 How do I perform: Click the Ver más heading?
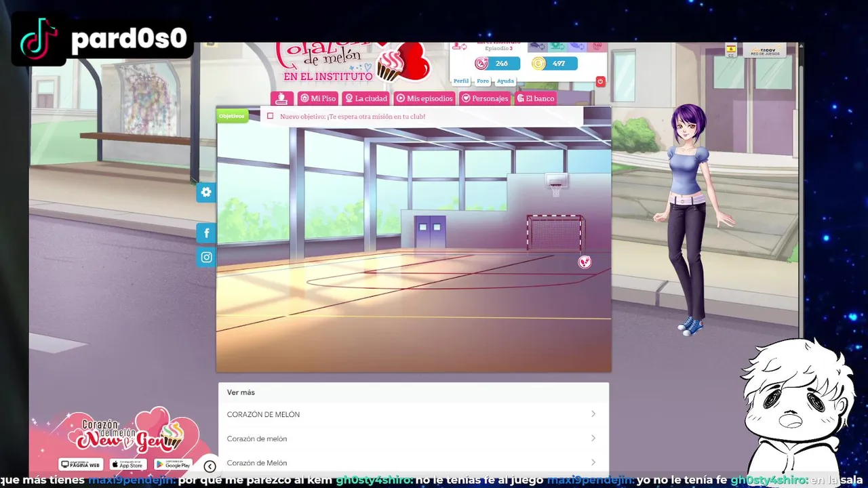pyautogui.click(x=241, y=392)
